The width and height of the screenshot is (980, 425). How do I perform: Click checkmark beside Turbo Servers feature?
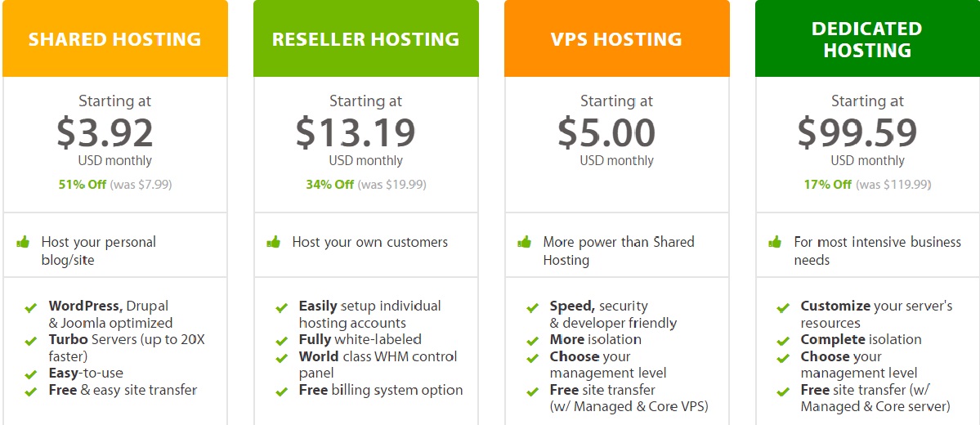click(30, 342)
